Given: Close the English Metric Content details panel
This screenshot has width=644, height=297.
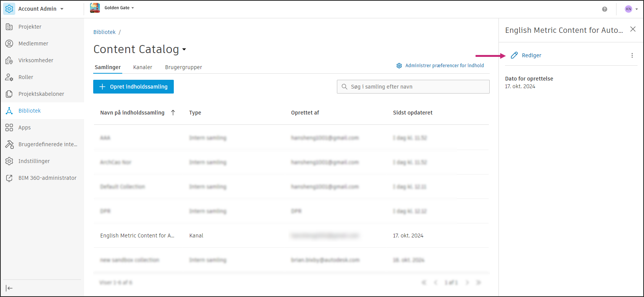Looking at the screenshot, I should pos(633,29).
